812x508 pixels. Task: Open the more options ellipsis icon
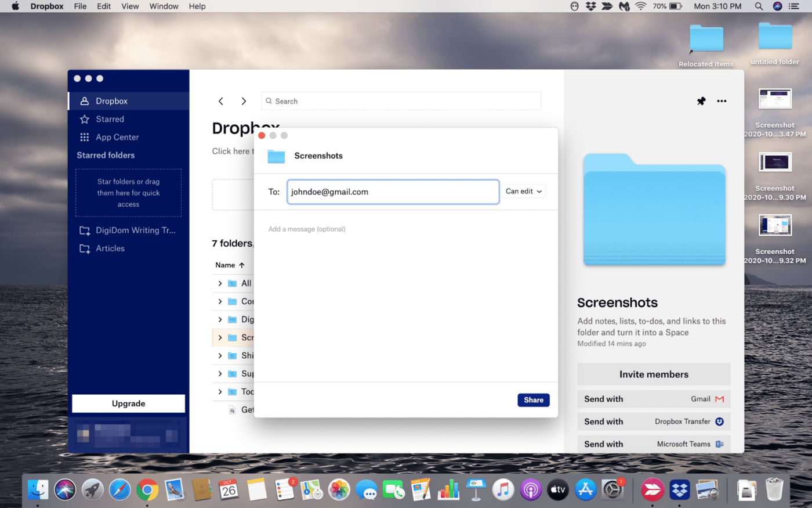722,100
